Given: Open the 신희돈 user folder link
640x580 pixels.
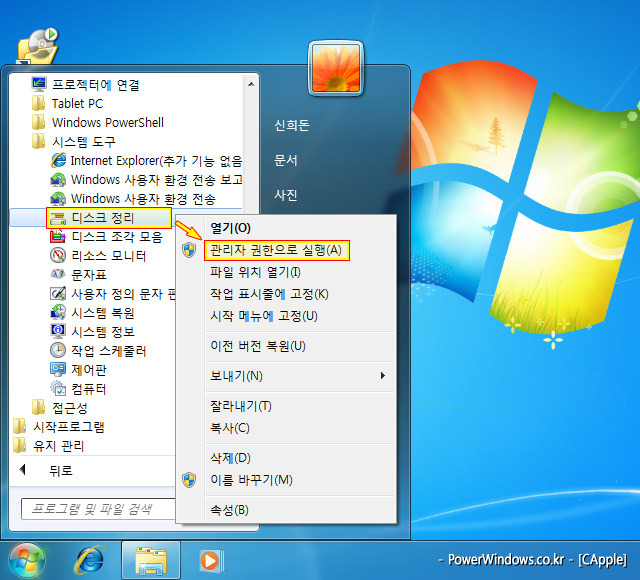Looking at the screenshot, I should [292, 125].
